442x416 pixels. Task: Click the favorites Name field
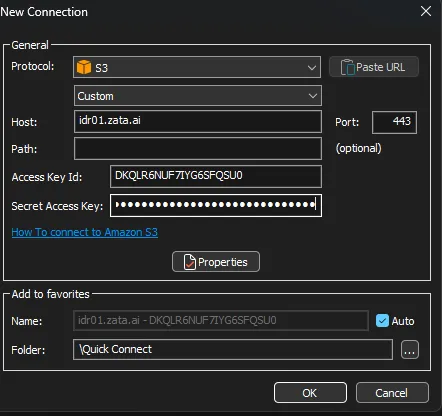point(221,320)
